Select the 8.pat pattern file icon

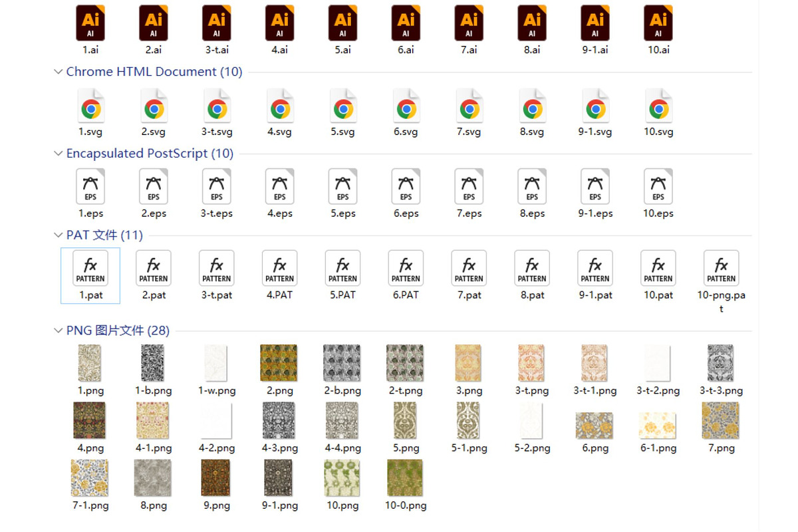coord(532,268)
